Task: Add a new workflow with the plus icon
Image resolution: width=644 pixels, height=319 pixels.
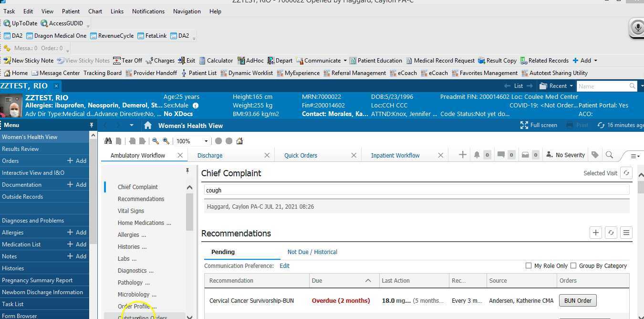Action: tap(461, 155)
